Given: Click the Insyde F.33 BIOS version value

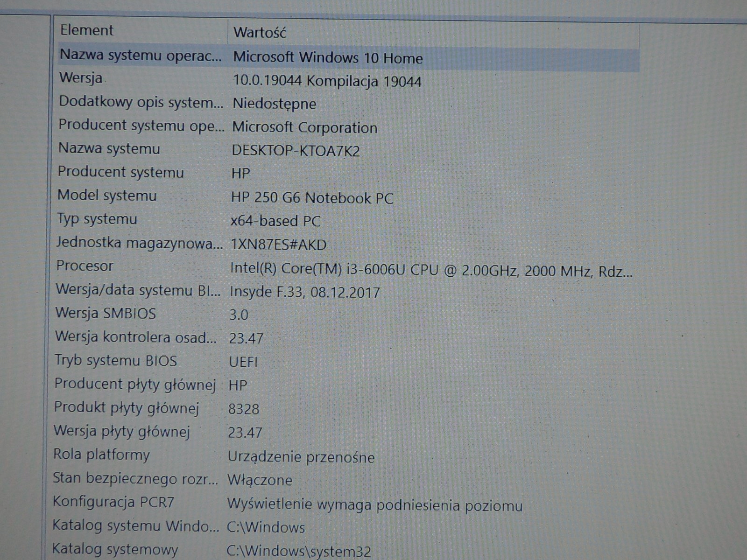Looking at the screenshot, I should coord(304,293).
